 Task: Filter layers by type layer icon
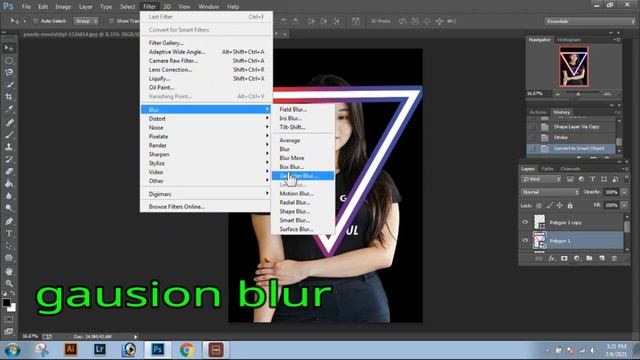click(593, 179)
